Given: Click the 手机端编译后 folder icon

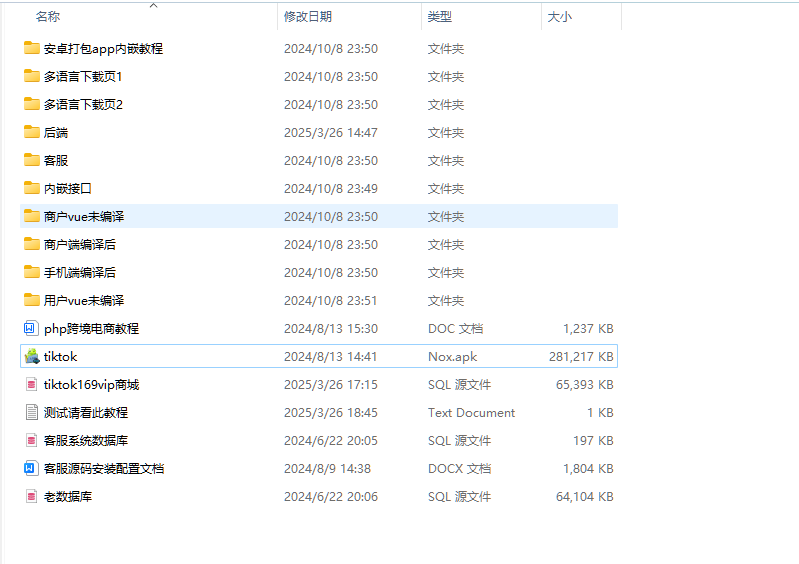Looking at the screenshot, I should (32, 272).
